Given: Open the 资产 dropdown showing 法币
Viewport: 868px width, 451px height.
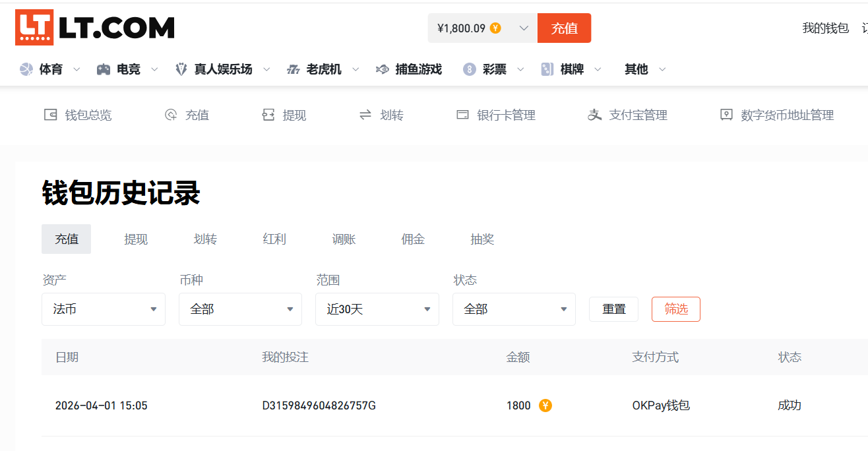Looking at the screenshot, I should pyautogui.click(x=104, y=309).
